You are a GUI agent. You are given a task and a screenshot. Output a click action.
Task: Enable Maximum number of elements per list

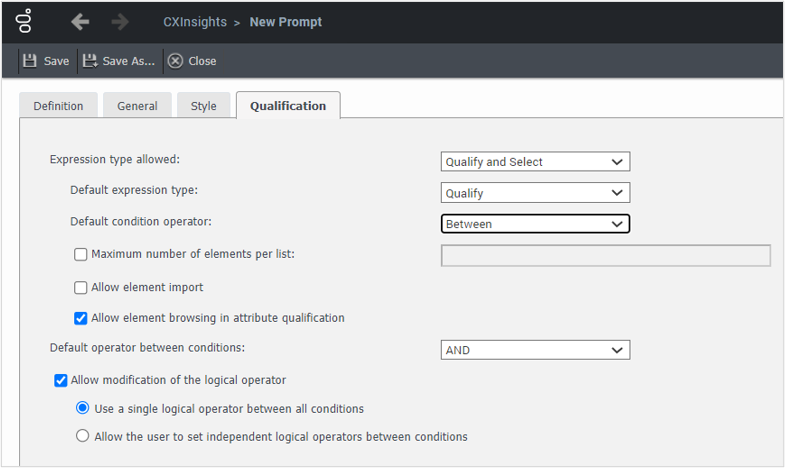point(81,255)
